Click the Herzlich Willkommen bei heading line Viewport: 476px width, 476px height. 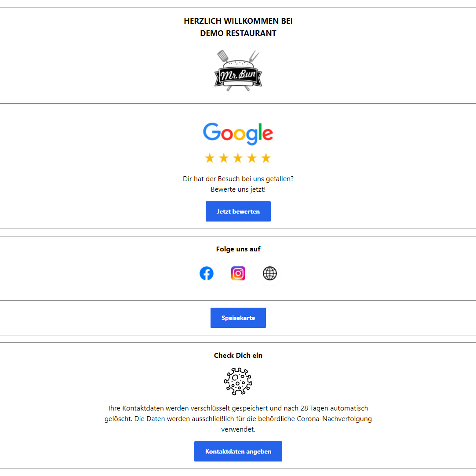coord(238,21)
